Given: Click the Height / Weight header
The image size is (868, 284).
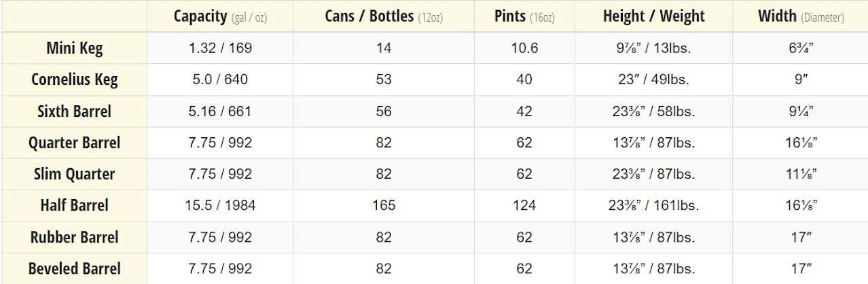Looking at the screenshot, I should (x=653, y=16).
